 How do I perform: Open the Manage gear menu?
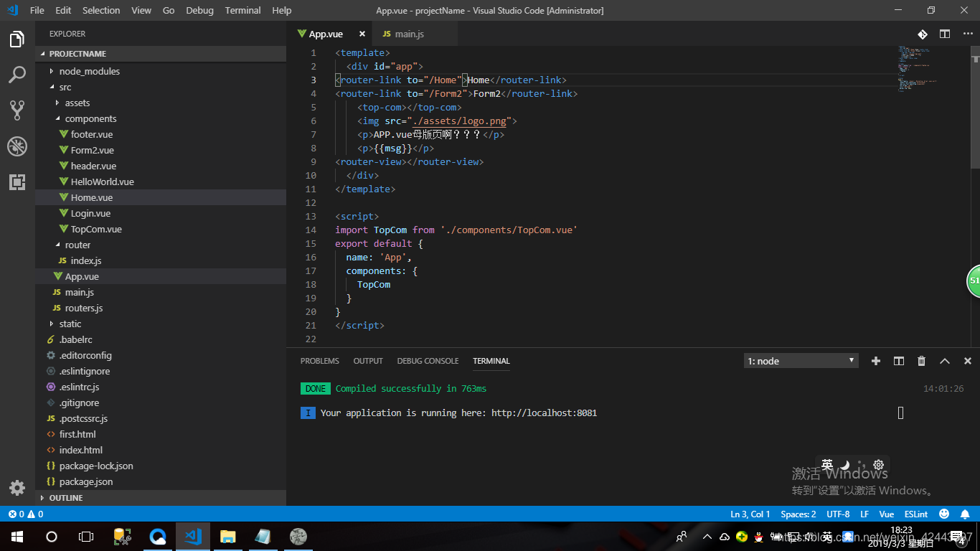coord(17,488)
